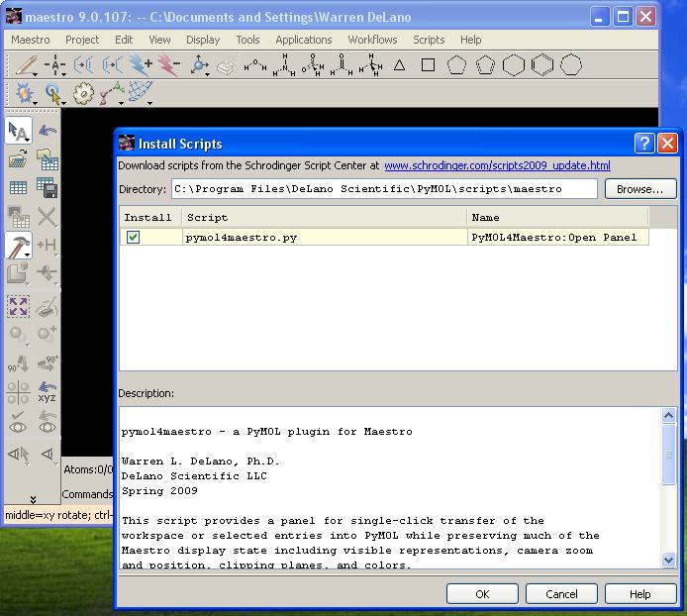Click the Undo arrow in left toolbar
The image size is (687, 616).
pyautogui.click(x=47, y=130)
